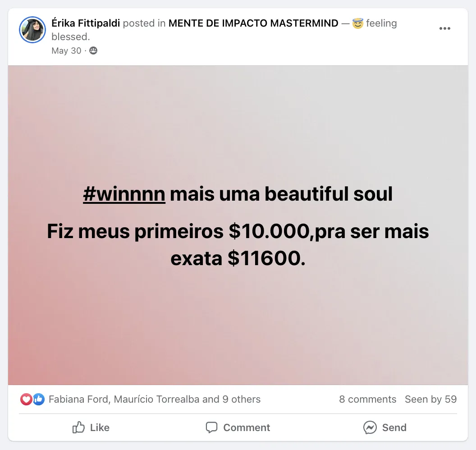Click the Érika Fittipaldi author name

pyautogui.click(x=86, y=23)
